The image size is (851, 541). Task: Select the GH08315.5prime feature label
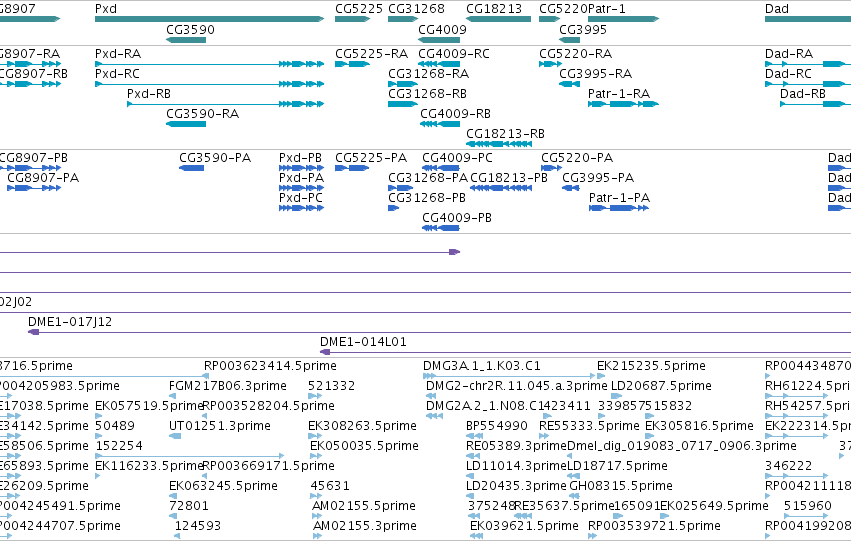[x=620, y=486]
